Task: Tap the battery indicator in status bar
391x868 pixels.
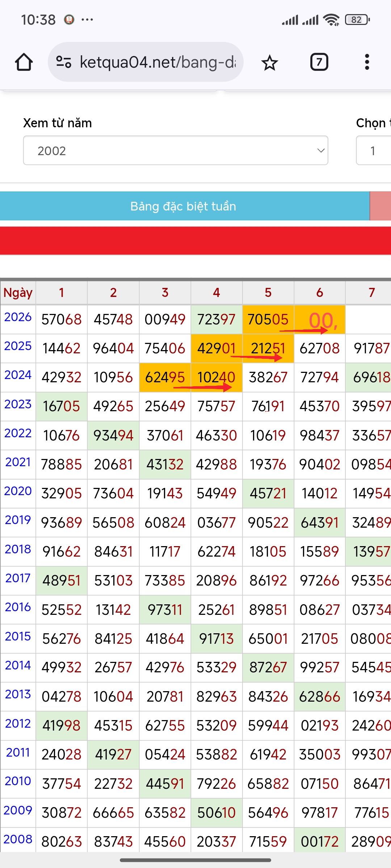Action: (357, 20)
